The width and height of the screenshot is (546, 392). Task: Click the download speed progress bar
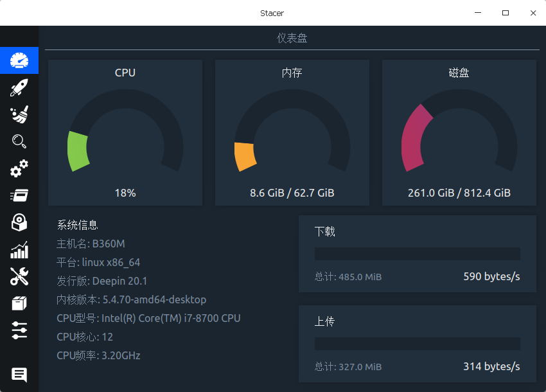(x=417, y=254)
